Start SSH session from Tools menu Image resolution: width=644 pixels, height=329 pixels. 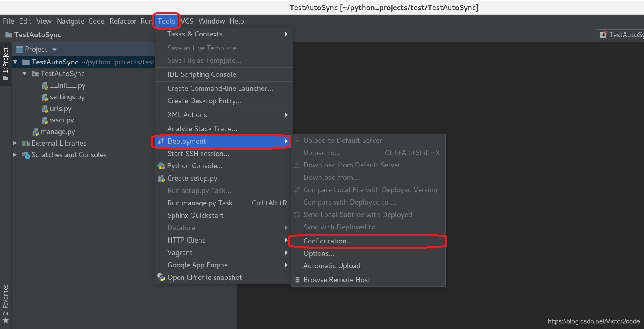tap(224, 154)
